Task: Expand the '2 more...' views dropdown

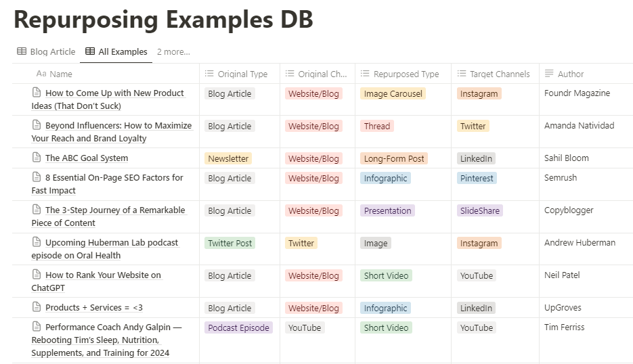Action: 173,51
